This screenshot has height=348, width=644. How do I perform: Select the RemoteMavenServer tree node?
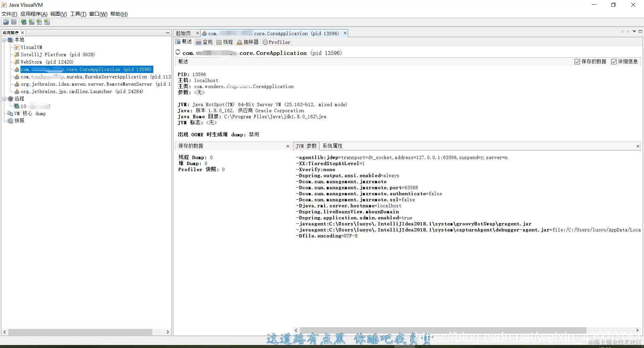coord(96,84)
